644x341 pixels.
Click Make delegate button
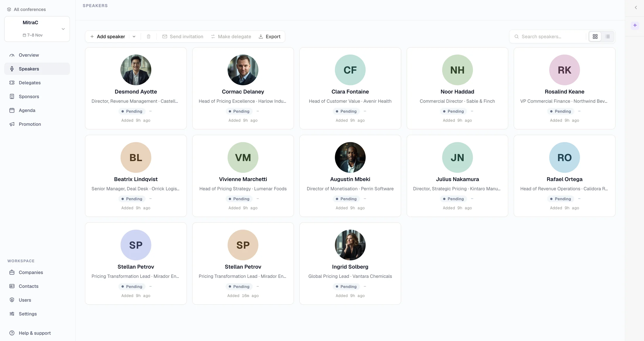[x=231, y=37]
